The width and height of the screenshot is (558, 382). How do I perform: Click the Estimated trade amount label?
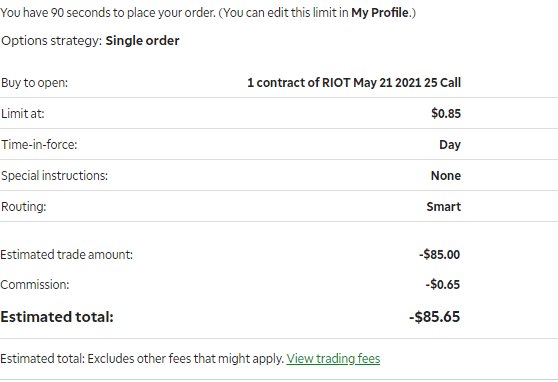click(67, 255)
